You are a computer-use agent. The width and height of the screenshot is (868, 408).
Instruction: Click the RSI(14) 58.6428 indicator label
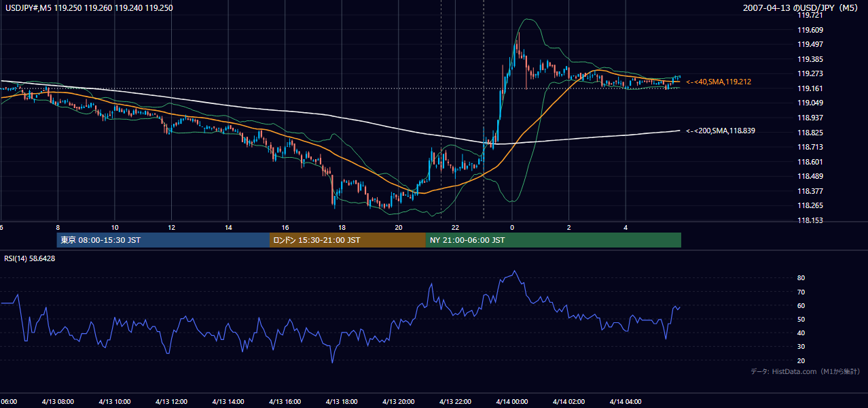30,258
